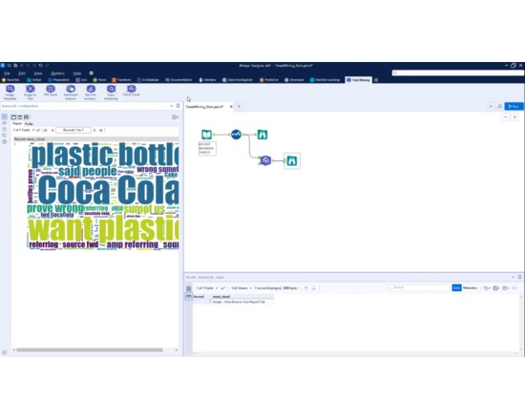Zoom out canvas with minus button
The image size is (525, 420).
click(506, 116)
